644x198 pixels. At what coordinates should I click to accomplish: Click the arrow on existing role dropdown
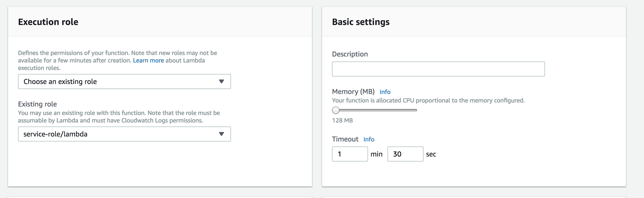(221, 134)
